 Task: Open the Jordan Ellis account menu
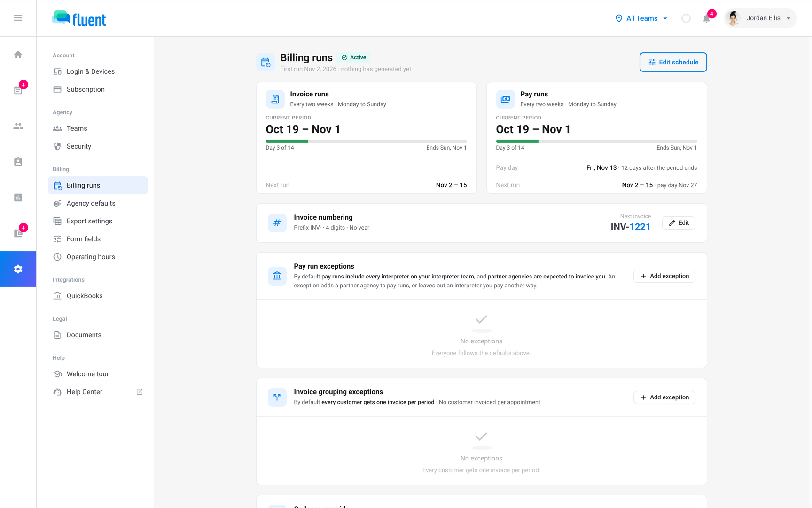tap(760, 18)
